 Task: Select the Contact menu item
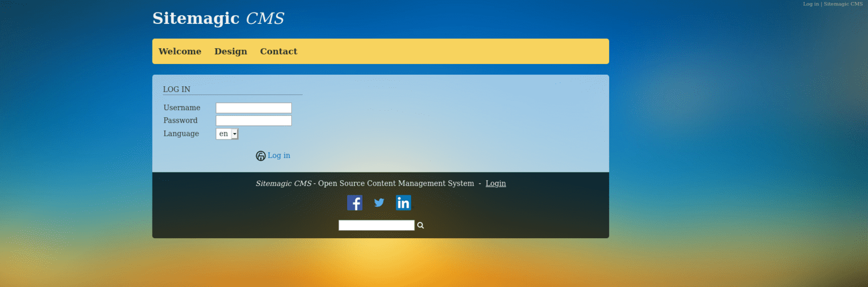tap(278, 52)
